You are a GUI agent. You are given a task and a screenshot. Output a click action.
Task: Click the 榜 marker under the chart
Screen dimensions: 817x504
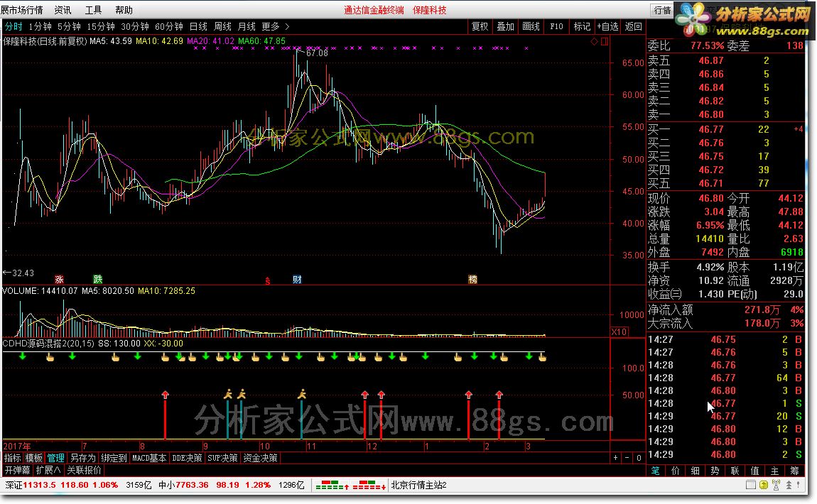click(x=472, y=280)
